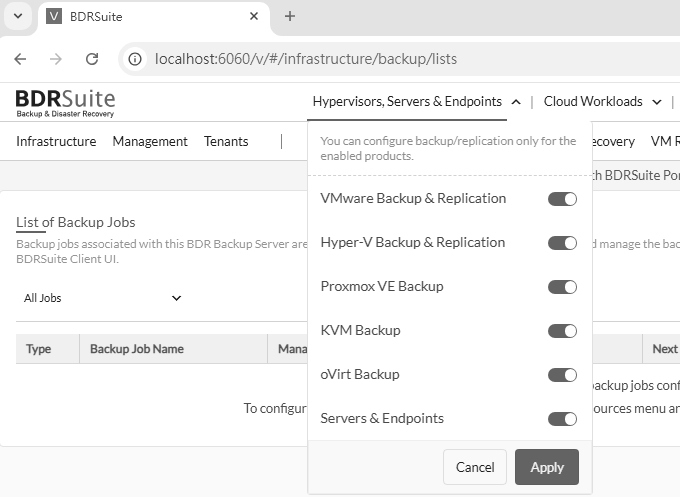Close the BDRSuite browser tab
The height and width of the screenshot is (497, 680).
(254, 16)
